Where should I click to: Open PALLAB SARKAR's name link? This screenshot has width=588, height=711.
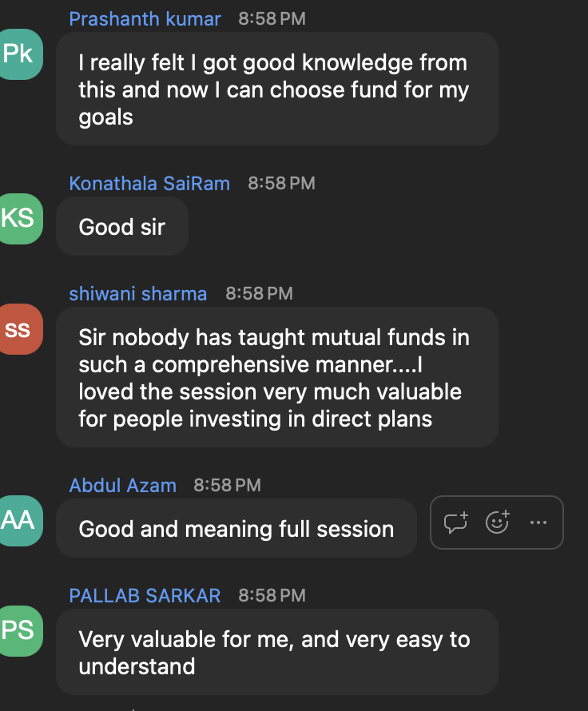click(x=145, y=596)
